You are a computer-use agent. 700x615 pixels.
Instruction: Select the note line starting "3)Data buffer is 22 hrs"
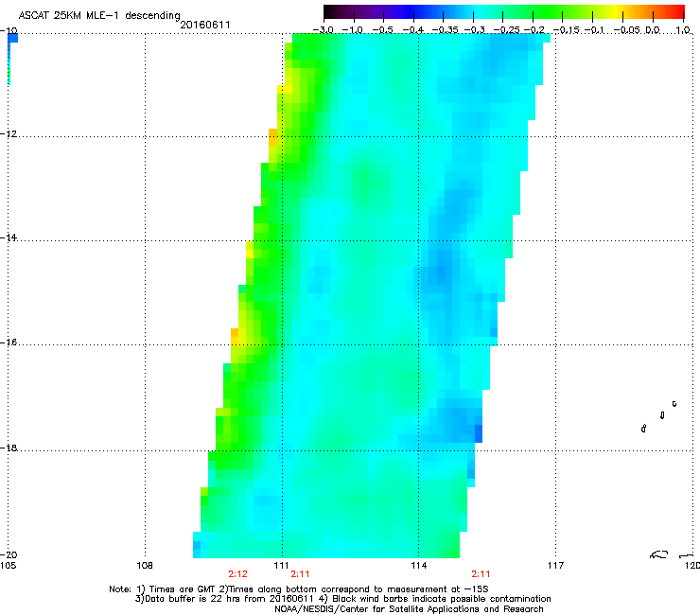pyautogui.click(x=342, y=599)
